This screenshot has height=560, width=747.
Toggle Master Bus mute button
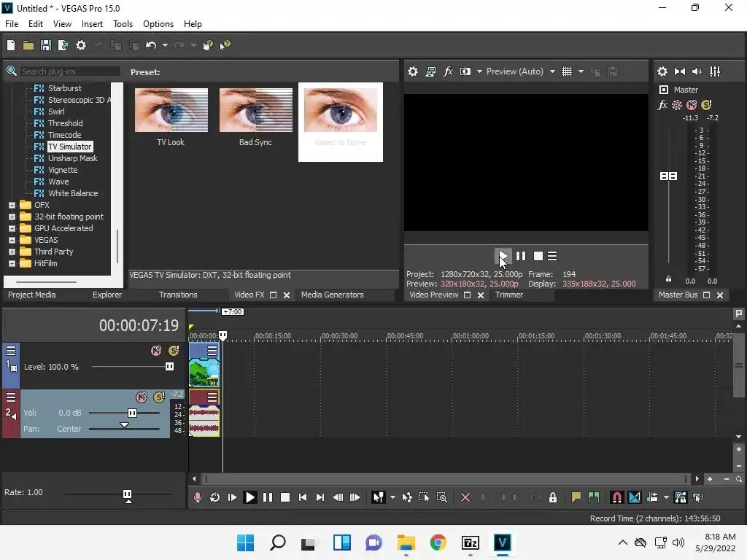[692, 105]
